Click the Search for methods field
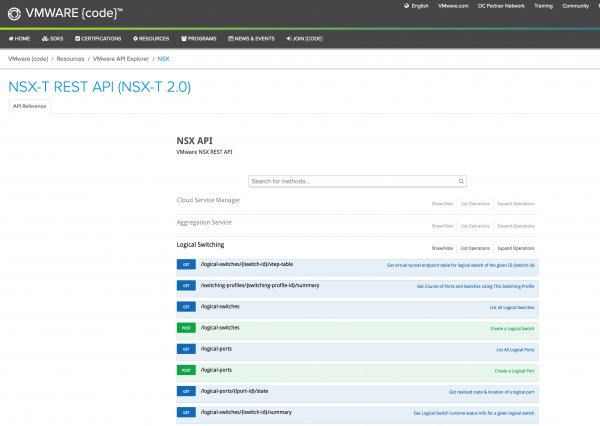 [x=357, y=181]
